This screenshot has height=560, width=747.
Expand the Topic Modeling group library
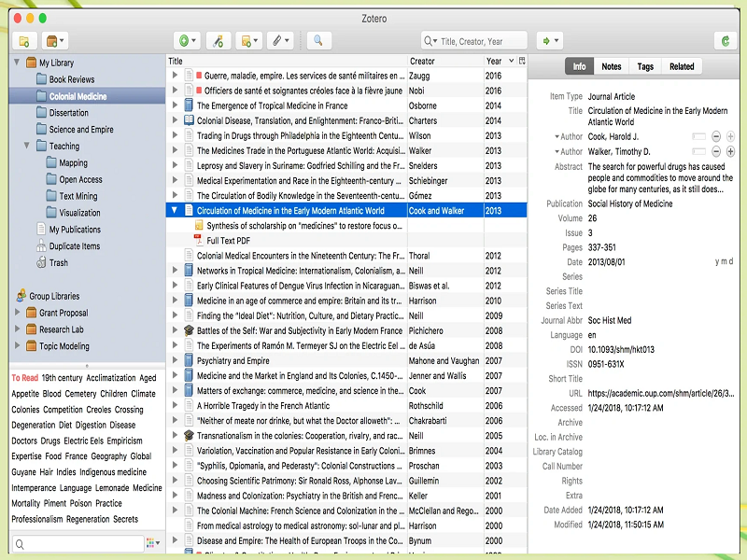pos(17,345)
